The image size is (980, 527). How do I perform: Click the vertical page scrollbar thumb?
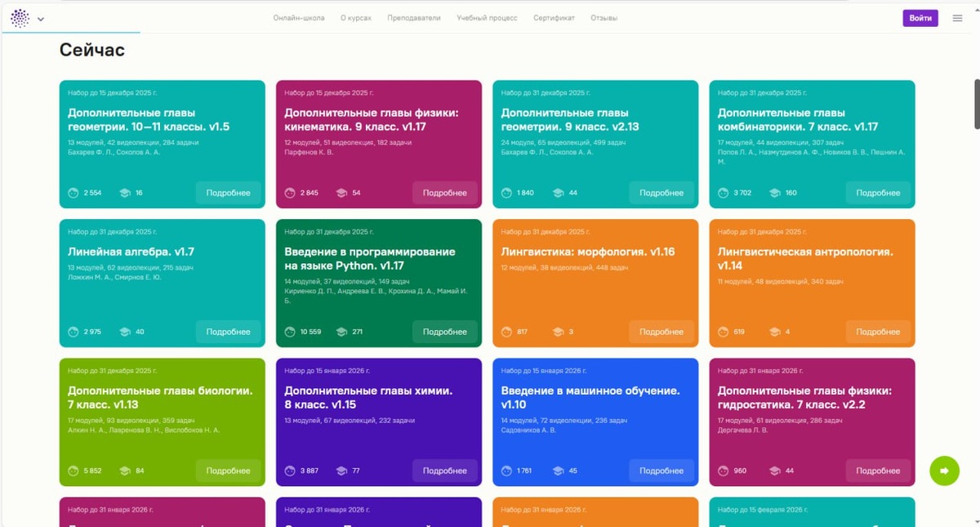point(977,104)
